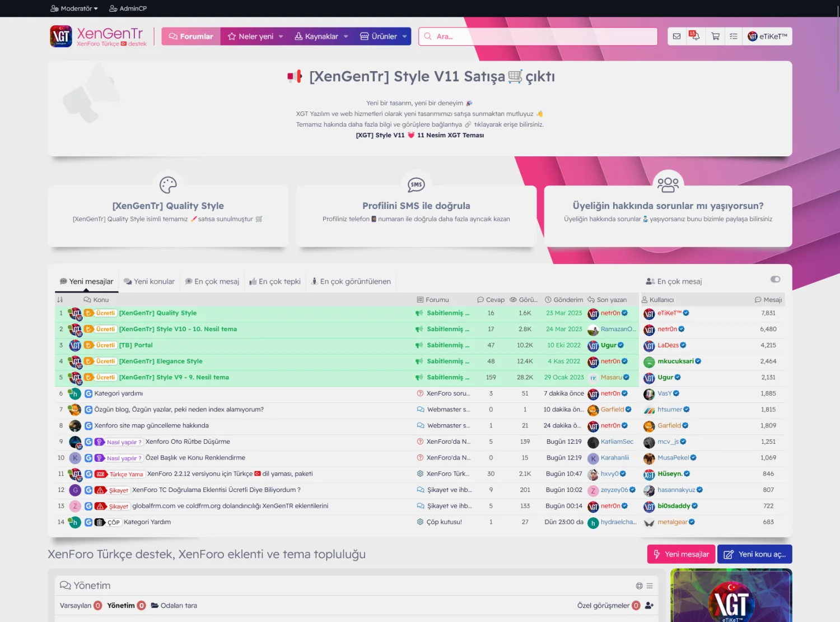
Task: Click the Şikayet badge on row 12
Action: point(118,490)
